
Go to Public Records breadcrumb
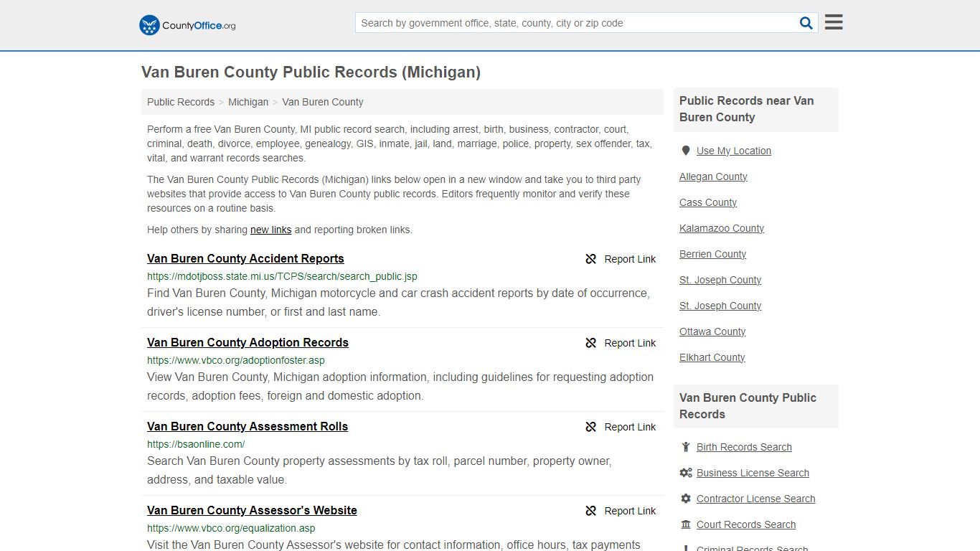click(181, 102)
